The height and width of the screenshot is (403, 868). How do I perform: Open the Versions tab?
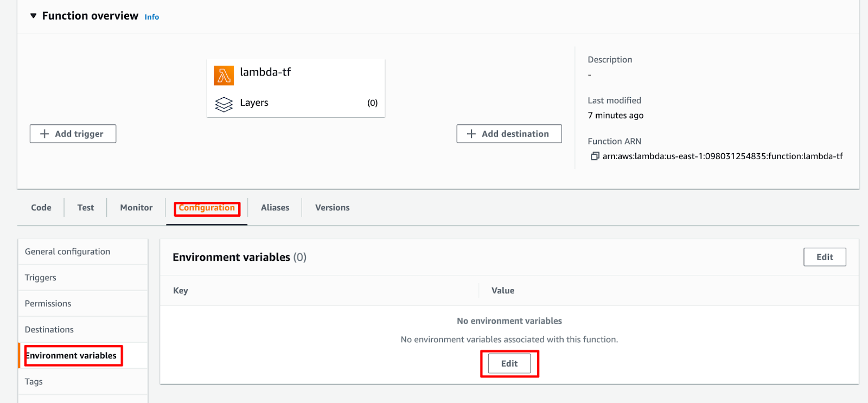333,207
